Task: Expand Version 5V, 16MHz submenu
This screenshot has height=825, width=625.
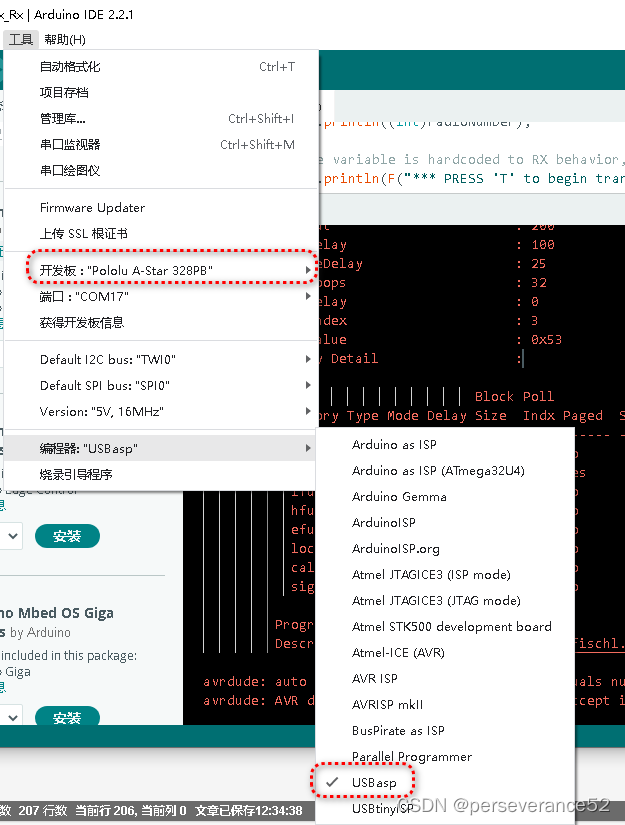Action: click(x=161, y=411)
